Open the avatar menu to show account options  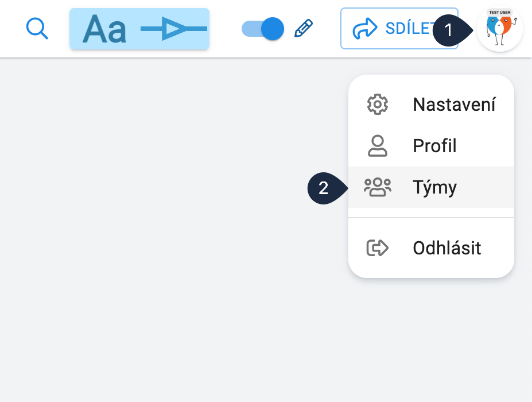click(499, 28)
